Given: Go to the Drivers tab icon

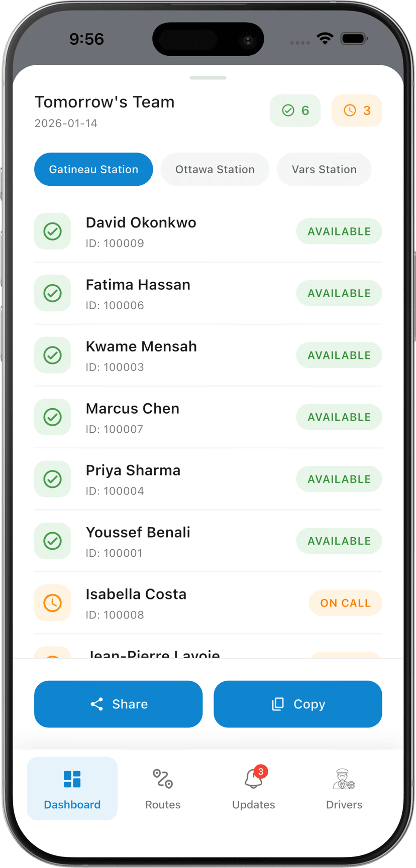Looking at the screenshot, I should click(344, 779).
